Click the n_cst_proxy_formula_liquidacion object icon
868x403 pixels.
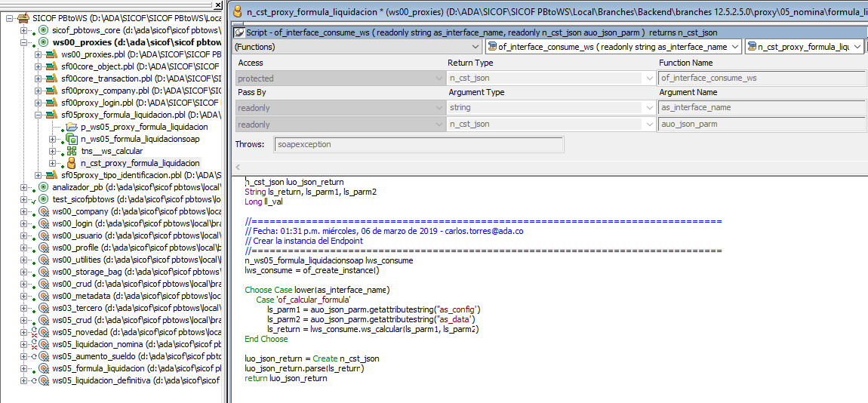pos(72,163)
